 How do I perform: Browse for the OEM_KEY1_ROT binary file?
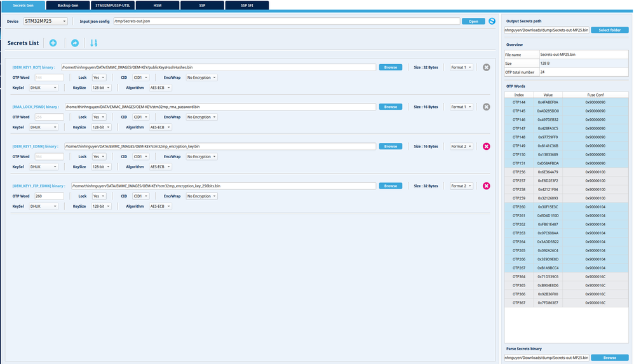click(x=390, y=67)
